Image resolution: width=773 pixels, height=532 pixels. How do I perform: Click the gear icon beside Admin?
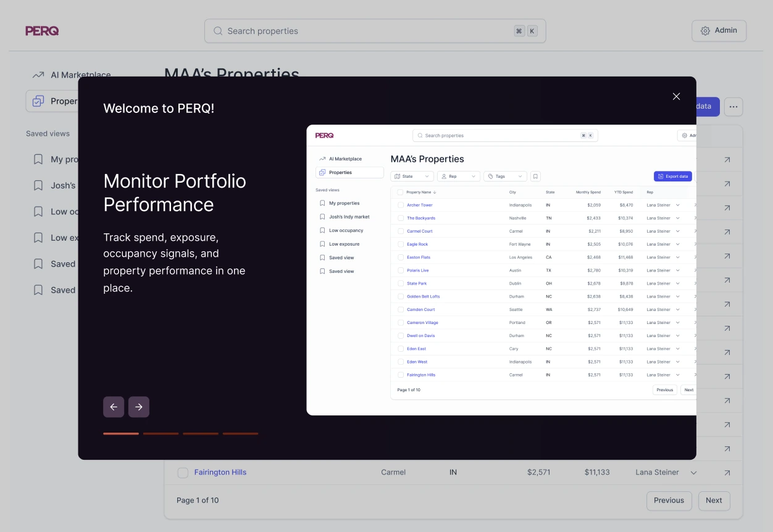(705, 30)
